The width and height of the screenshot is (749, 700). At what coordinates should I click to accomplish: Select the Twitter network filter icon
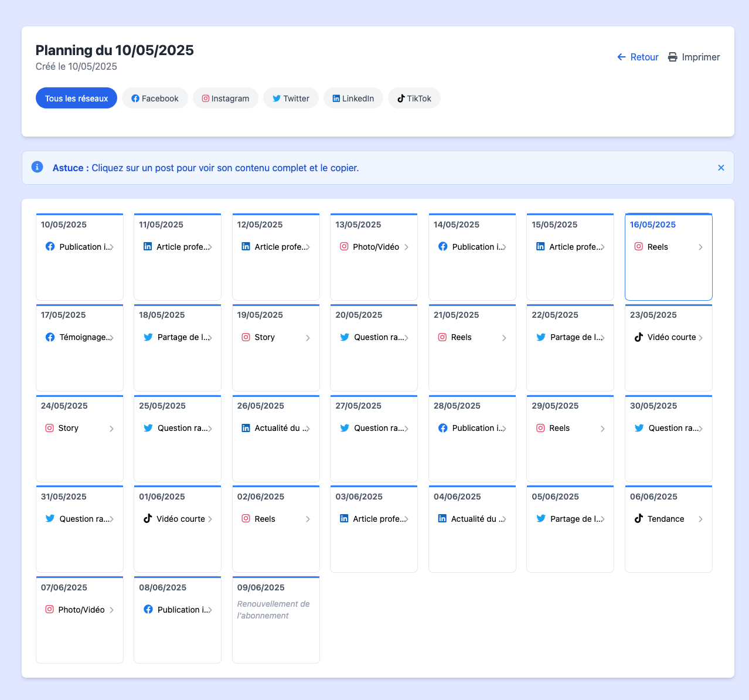pyautogui.click(x=276, y=98)
